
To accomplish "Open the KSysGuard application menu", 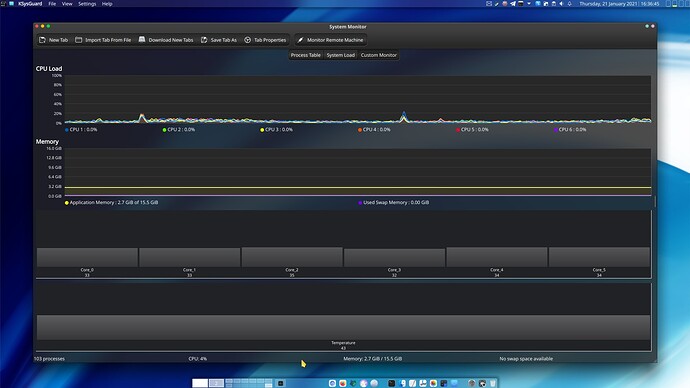I will pos(30,4).
